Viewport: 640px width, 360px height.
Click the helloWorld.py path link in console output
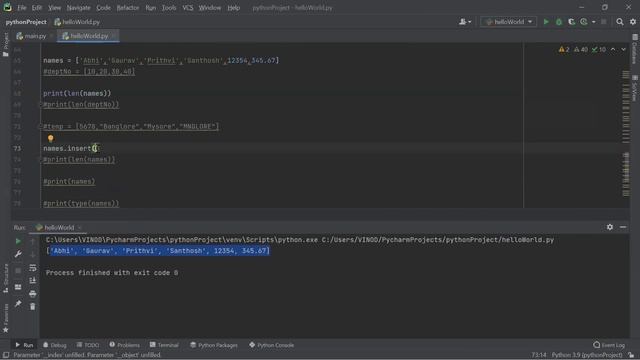click(x=438, y=240)
